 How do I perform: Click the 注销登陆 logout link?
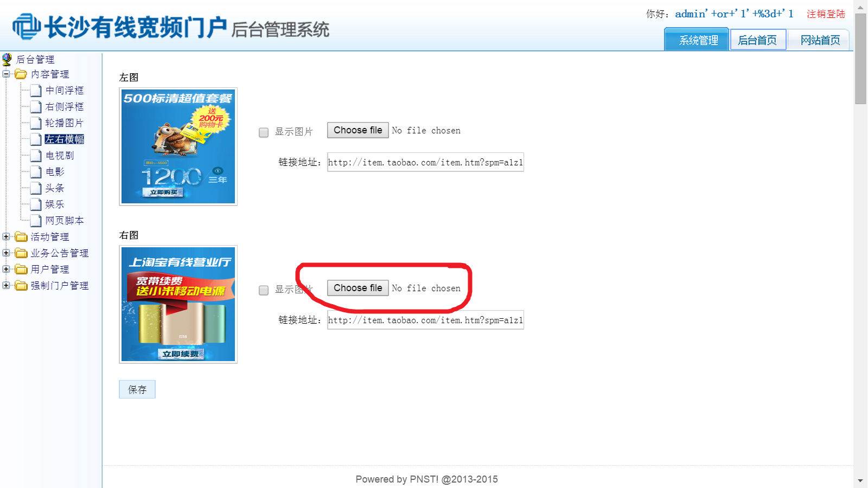tap(826, 14)
